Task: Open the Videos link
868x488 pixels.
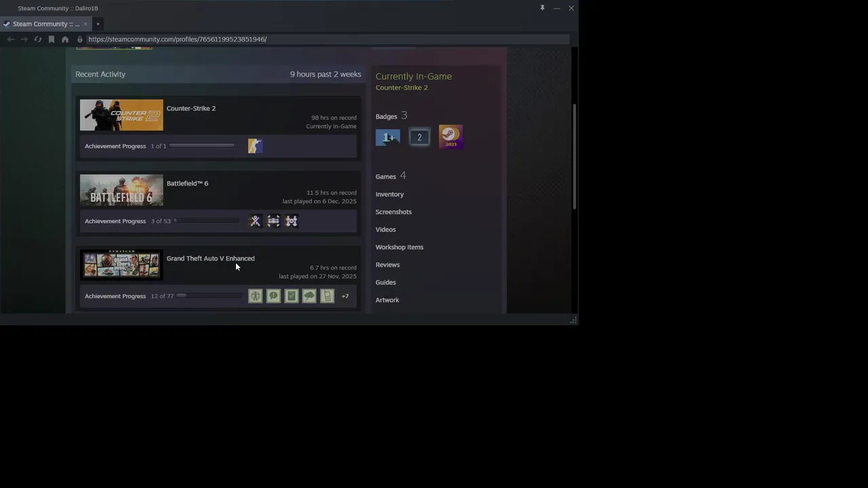Action: pos(386,230)
